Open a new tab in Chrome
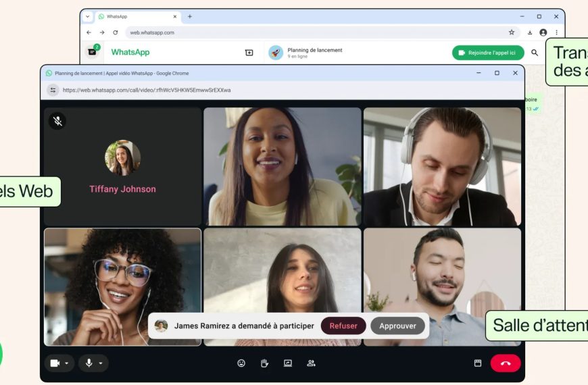Viewport: 588px width, 385px height. point(190,16)
